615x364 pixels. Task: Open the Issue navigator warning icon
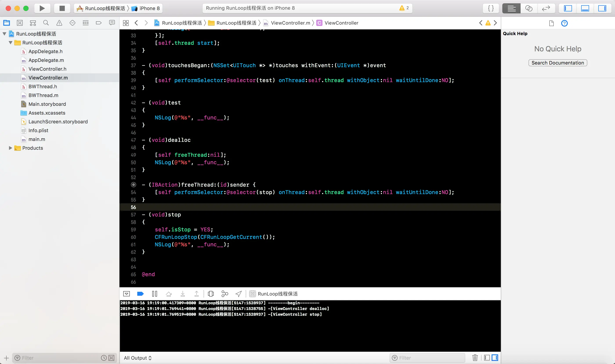tap(59, 23)
